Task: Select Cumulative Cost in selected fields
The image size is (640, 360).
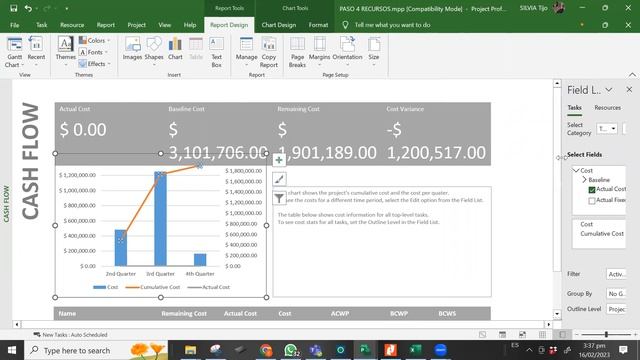Action: point(602,233)
